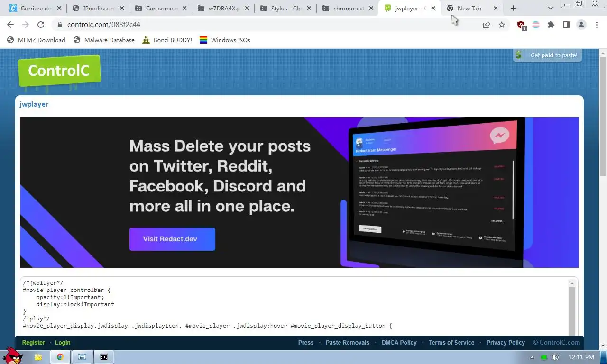607x364 pixels.
Task: Open the Malware Database bookmark
Action: tap(104, 40)
